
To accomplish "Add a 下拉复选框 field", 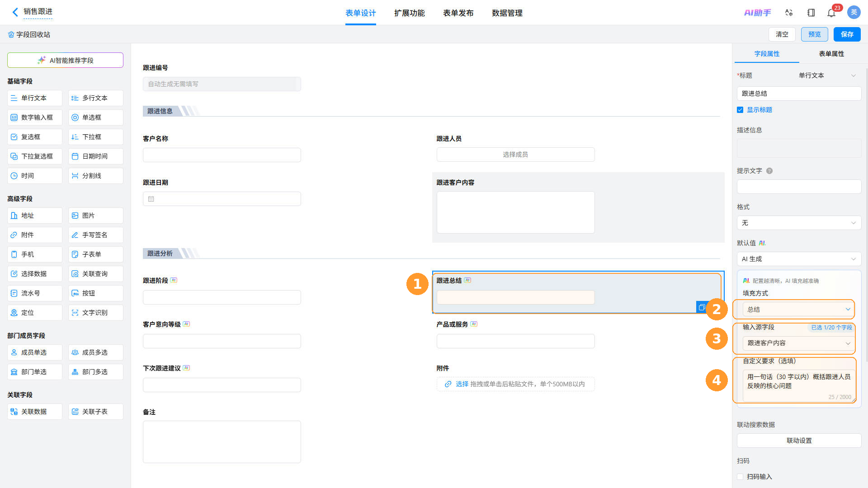I will (x=35, y=156).
